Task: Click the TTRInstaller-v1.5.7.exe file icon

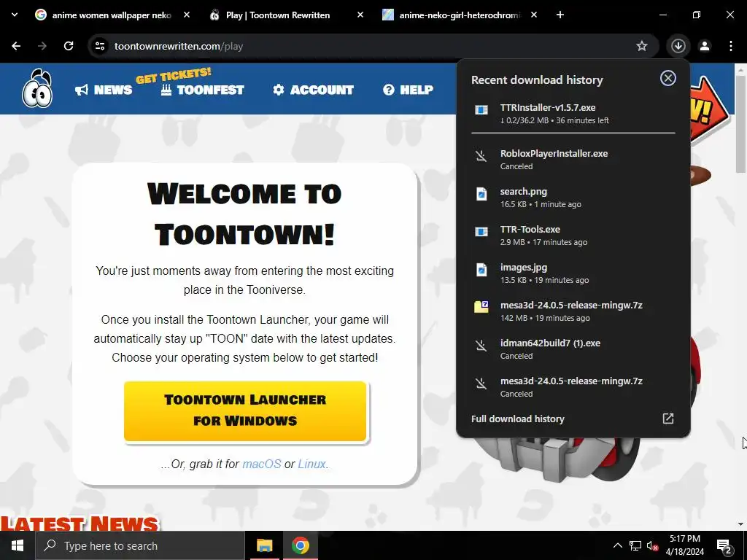Action: click(481, 111)
